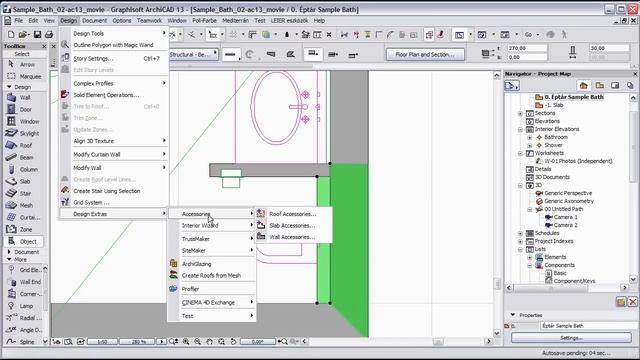Click Create Roofs from Mesh
This screenshot has width=640, height=360.
tap(212, 276)
